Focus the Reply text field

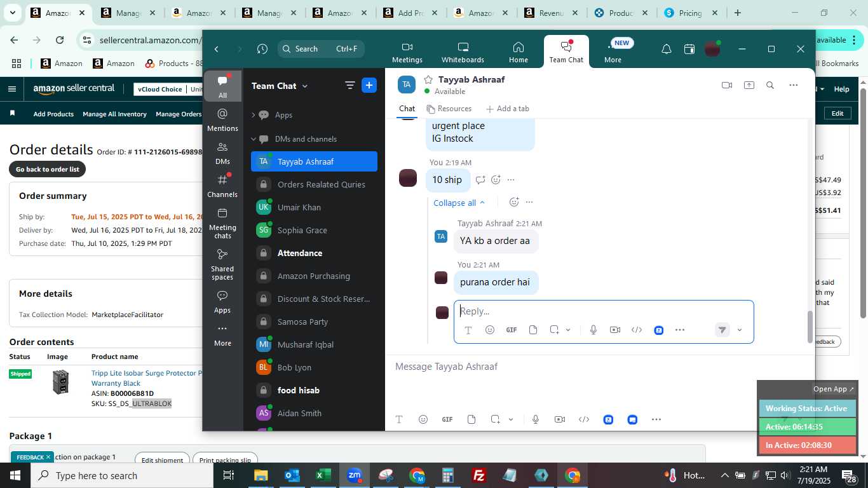coord(604,311)
